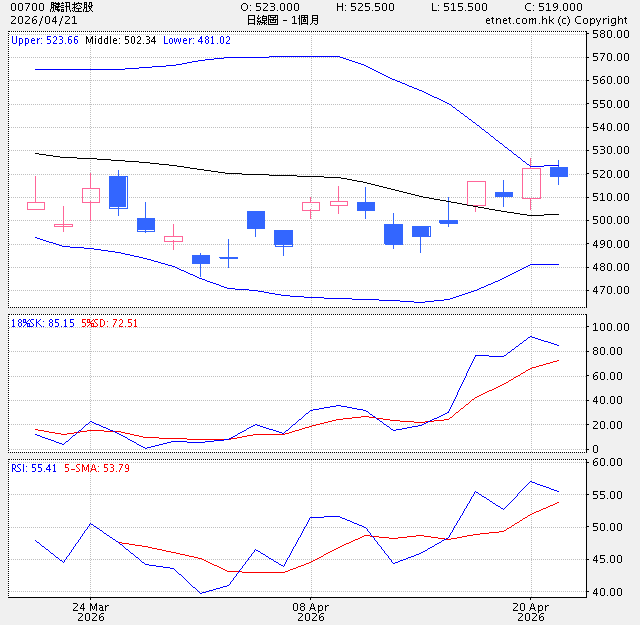This screenshot has height=625, width=640.
Task: Click the 100.00 stochastic axis label
Action: coord(609,327)
